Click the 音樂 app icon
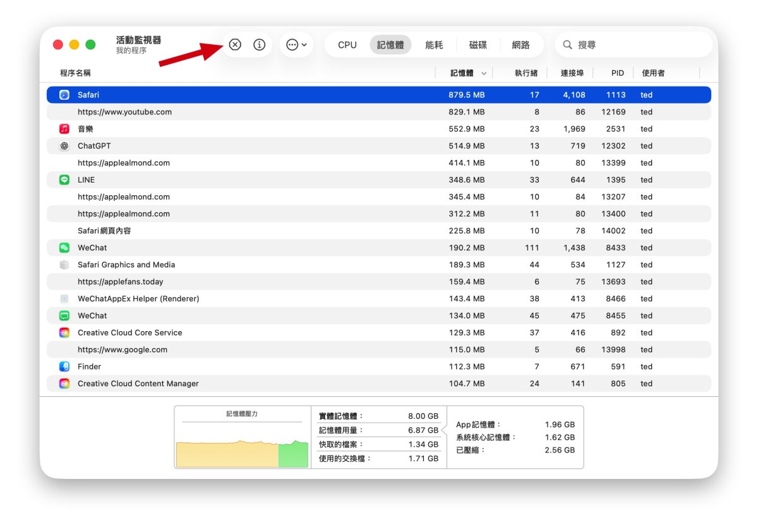758x532 pixels. click(x=64, y=129)
